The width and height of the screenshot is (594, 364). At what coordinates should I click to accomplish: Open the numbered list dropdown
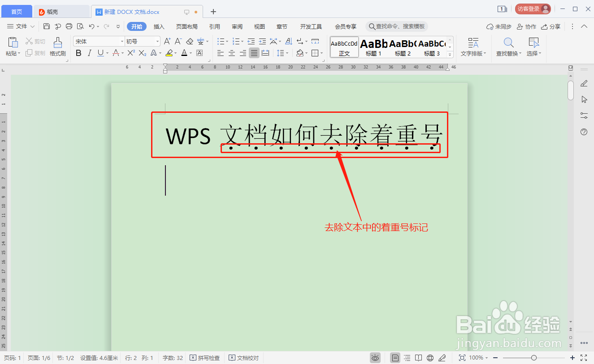coord(242,42)
